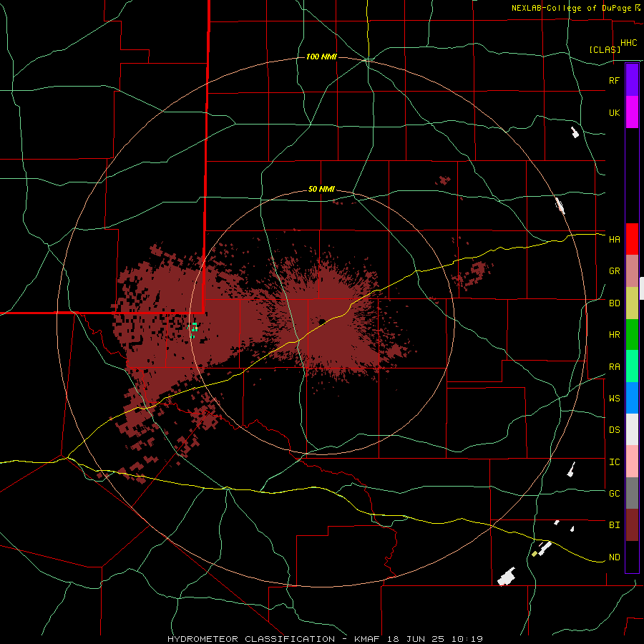Click the GC gray legend swatch

click(x=632, y=493)
